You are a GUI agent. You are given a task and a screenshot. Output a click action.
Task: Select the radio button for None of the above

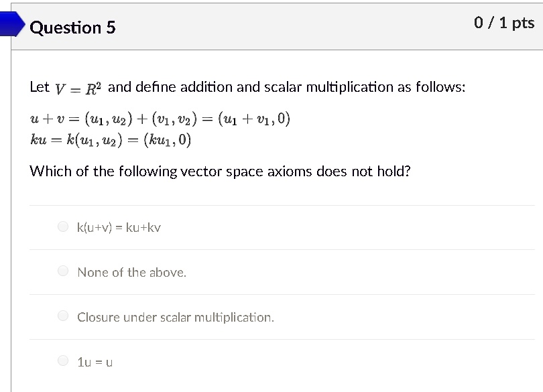pyautogui.click(x=62, y=270)
